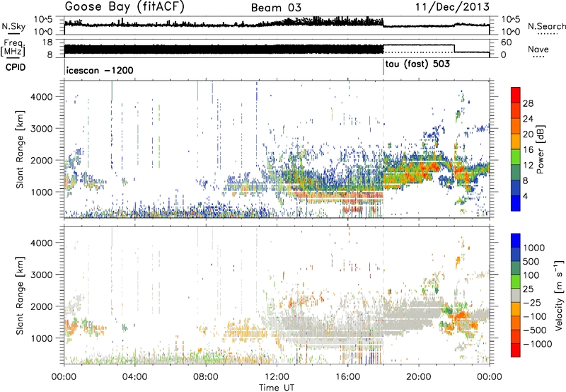Click the 04:00 time tick label
566x392 pixels.
(x=134, y=377)
